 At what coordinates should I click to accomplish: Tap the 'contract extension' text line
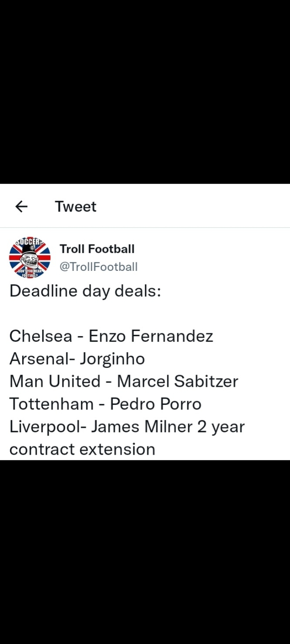(x=83, y=449)
